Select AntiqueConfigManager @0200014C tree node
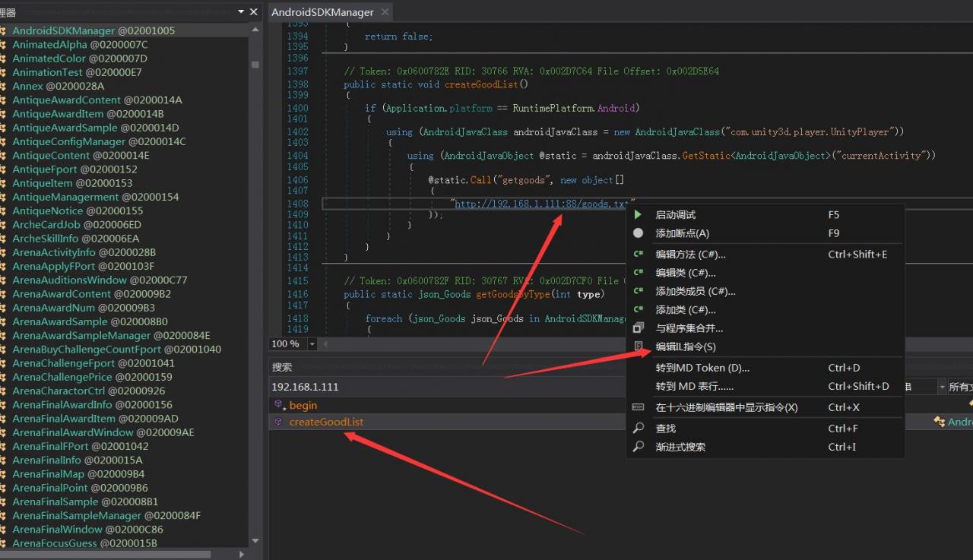Viewport: 973px width, 560px height. pyautogui.click(x=99, y=141)
